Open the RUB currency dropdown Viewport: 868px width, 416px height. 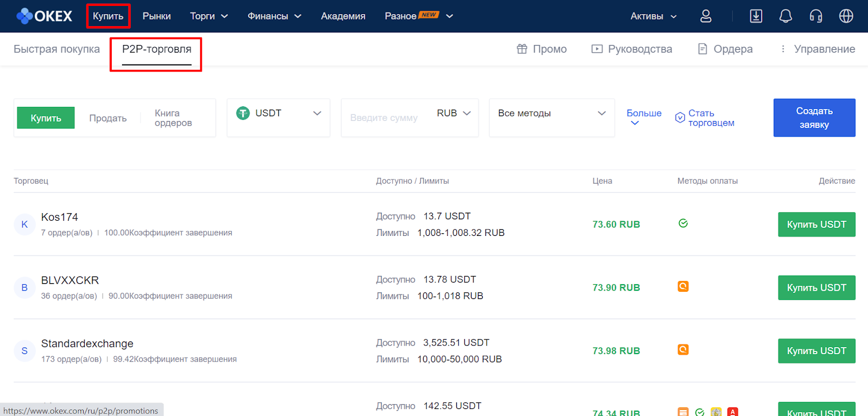pyautogui.click(x=454, y=113)
